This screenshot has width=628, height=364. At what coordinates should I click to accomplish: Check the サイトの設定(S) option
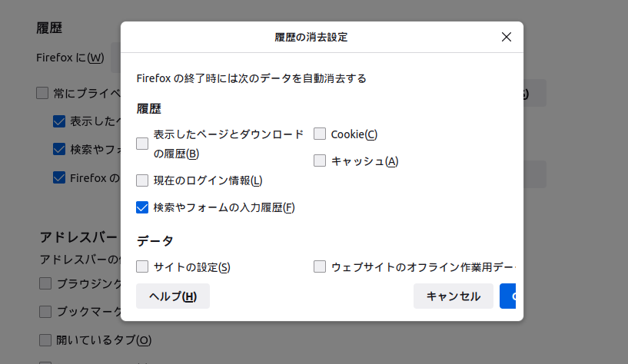tap(142, 267)
